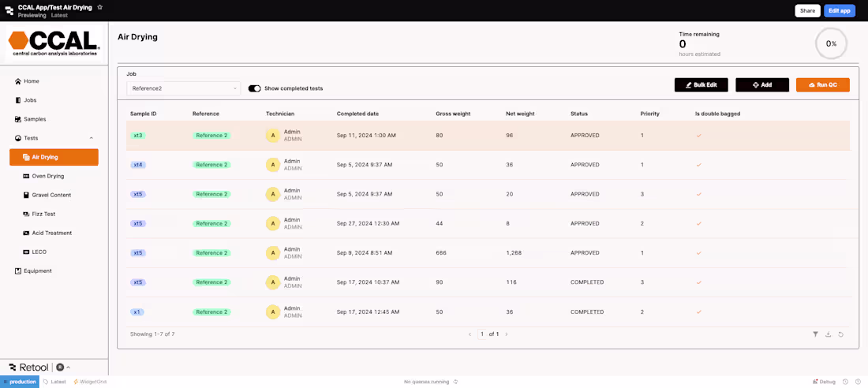The image size is (868, 388).
Task: Click the download table data icon
Action: coord(828,334)
